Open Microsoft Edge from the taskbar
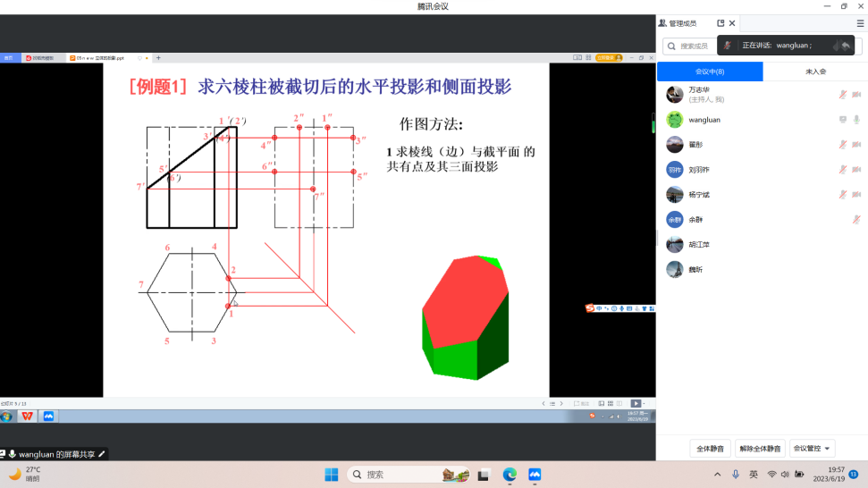This screenshot has height=488, width=868. pyautogui.click(x=510, y=475)
